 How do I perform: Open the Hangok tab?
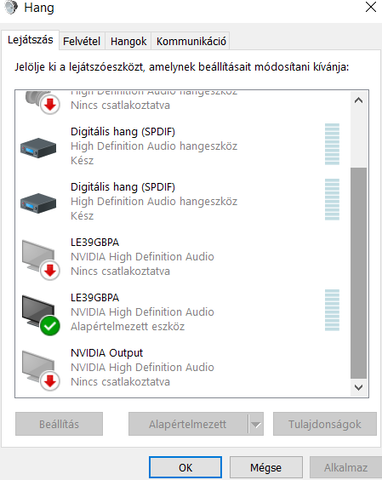128,41
